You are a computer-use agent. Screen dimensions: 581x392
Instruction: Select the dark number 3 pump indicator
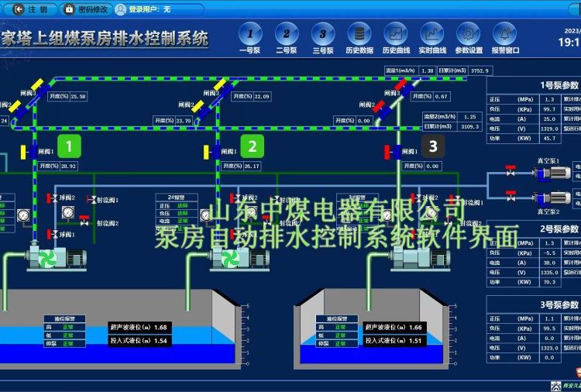coord(432,146)
